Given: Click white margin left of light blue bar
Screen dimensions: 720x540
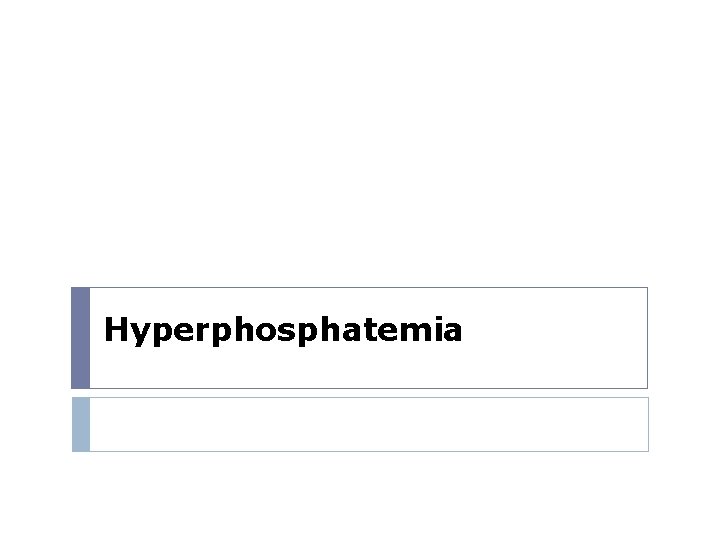Looking at the screenshot, I should (x=36, y=424).
